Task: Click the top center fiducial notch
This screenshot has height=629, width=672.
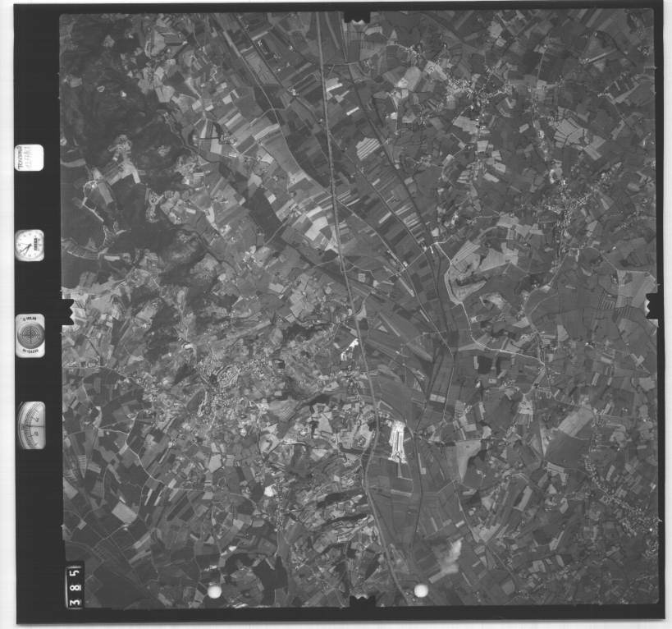Action: [357, 16]
